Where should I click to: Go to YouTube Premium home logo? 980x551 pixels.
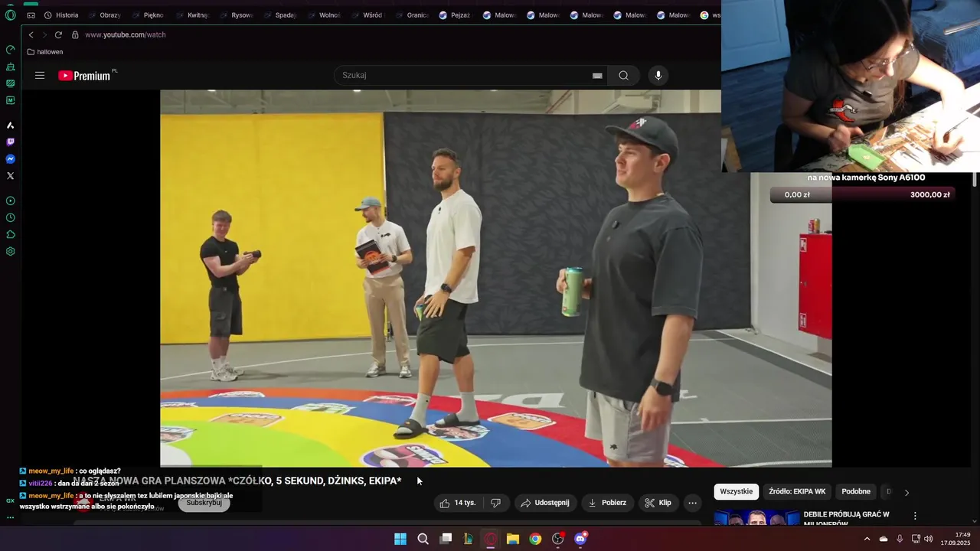87,76
